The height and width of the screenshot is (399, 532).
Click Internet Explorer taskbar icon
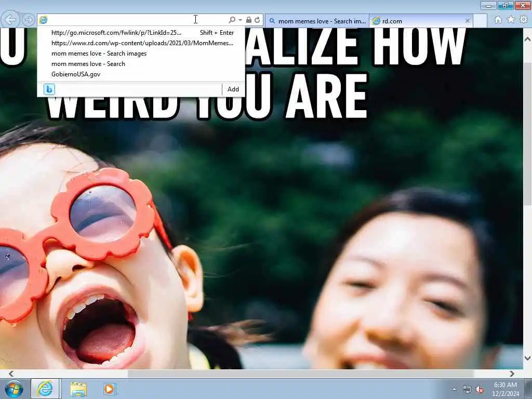[x=45, y=389]
